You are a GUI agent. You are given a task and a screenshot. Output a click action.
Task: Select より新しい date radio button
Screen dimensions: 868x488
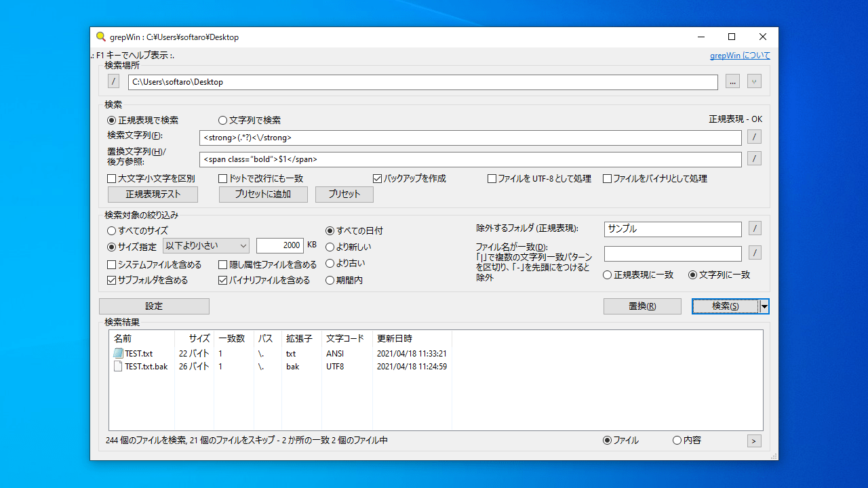pyautogui.click(x=349, y=247)
